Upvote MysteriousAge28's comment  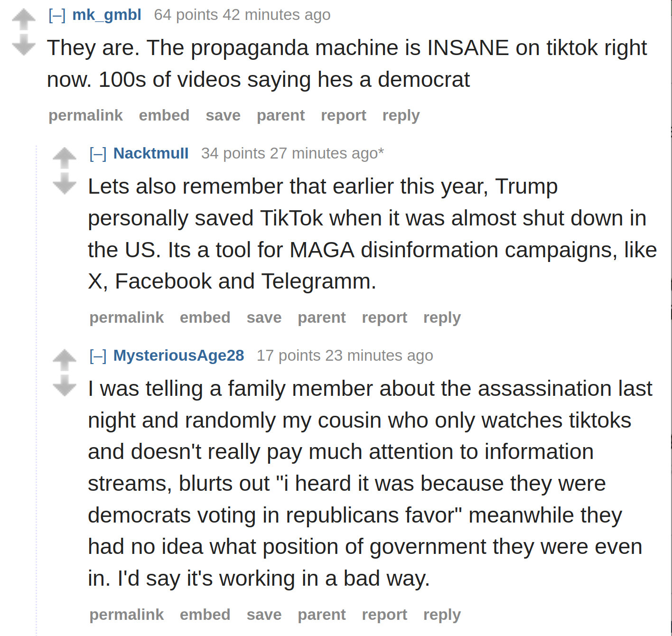pyautogui.click(x=65, y=360)
